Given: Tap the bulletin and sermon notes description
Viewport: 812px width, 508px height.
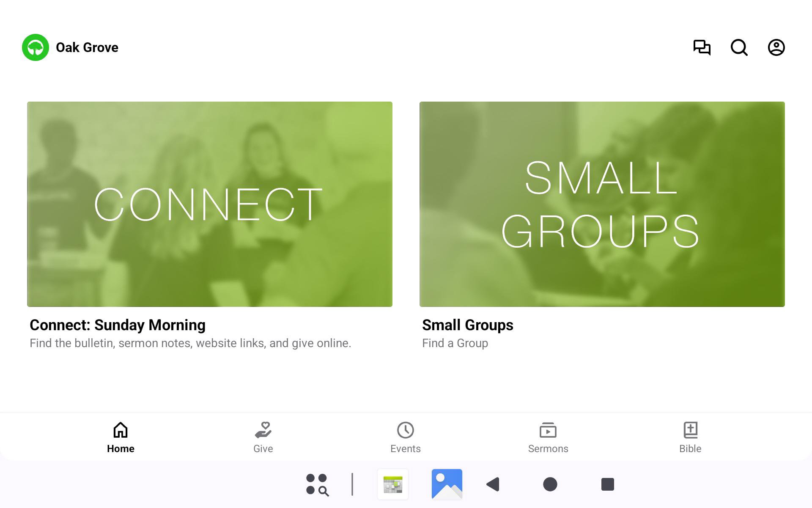Looking at the screenshot, I should (x=190, y=343).
